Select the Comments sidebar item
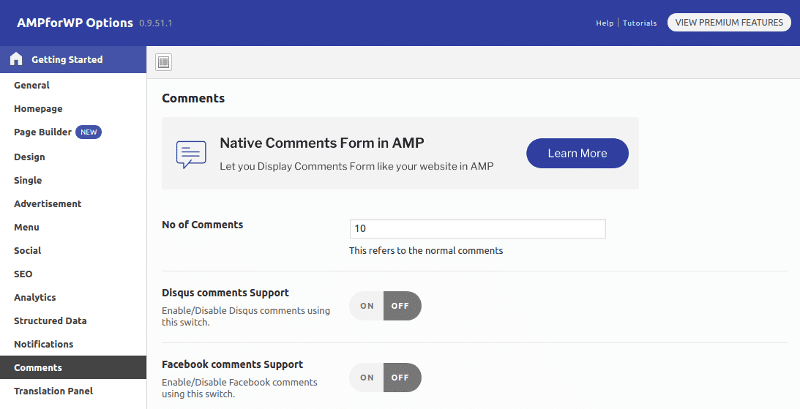The height and width of the screenshot is (409, 800). pos(73,368)
